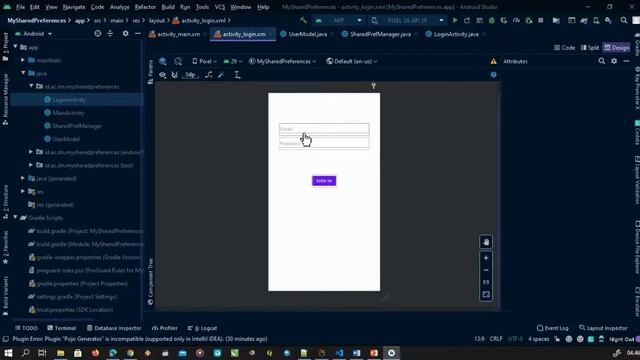Click the 1:1 zoom to 100% button
Image resolution: width=640 pixels, height=360 pixels.
tap(486, 282)
